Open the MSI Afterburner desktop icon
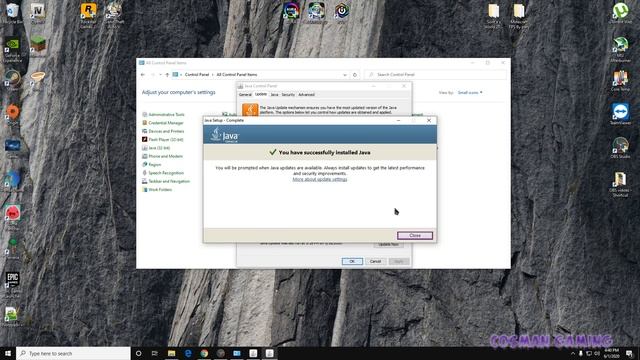640x360 pixels. point(620,49)
